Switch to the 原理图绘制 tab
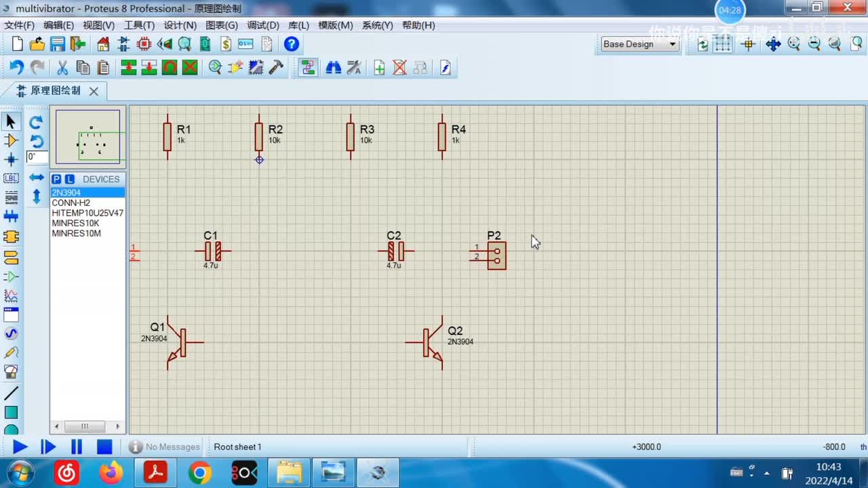Viewport: 868px width, 488px height. pos(56,91)
